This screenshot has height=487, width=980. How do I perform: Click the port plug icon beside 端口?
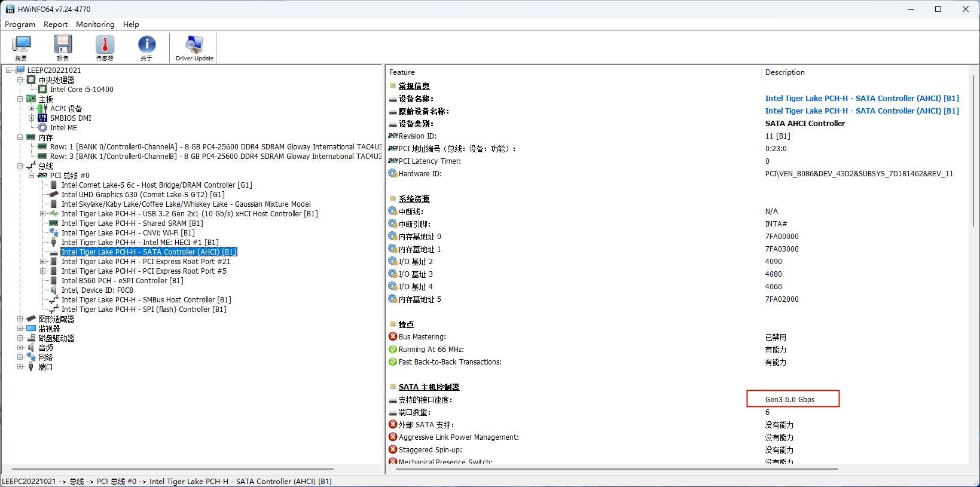(31, 367)
